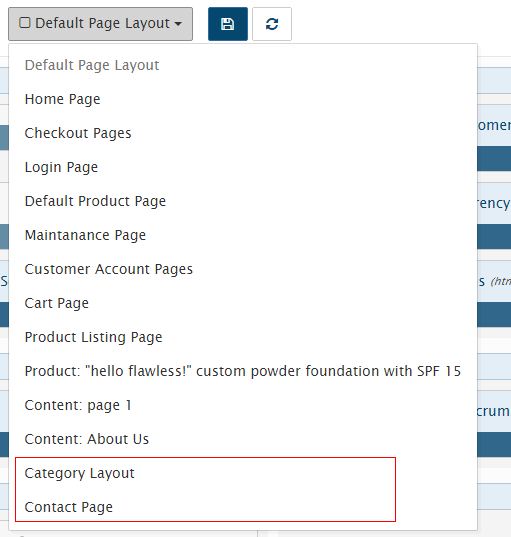Click the save floppy disk icon

click(228, 24)
